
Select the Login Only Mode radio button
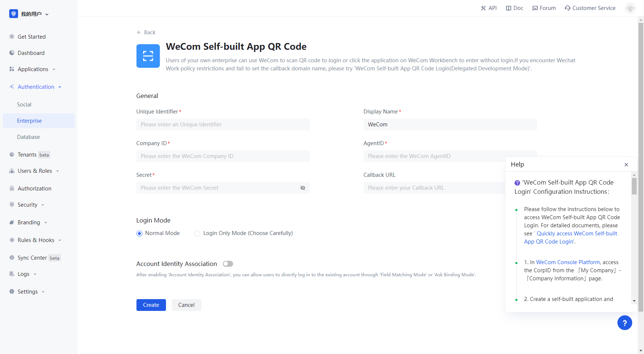[x=197, y=233]
